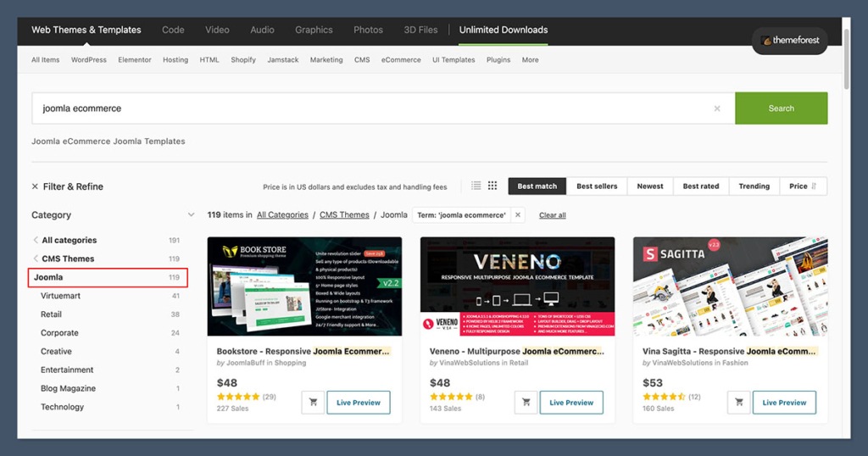Switch to grid view layout icon
Image resolution: width=868 pixels, height=456 pixels.
pos(492,186)
